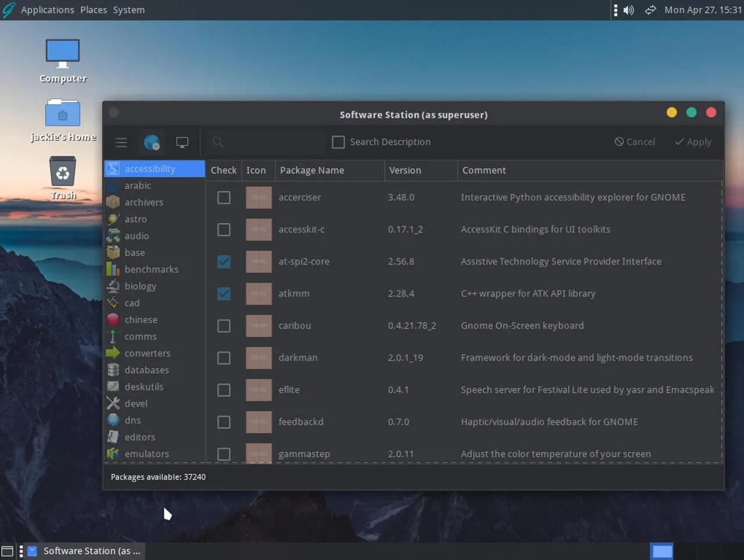The image size is (744, 560).
Task: Mark the feedbackd package checkbox
Action: [224, 422]
